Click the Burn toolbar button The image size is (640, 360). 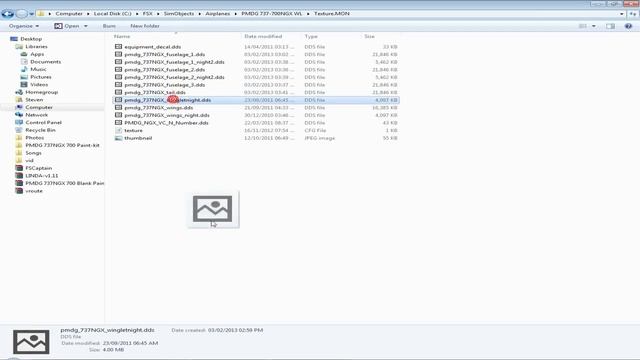(109, 26)
